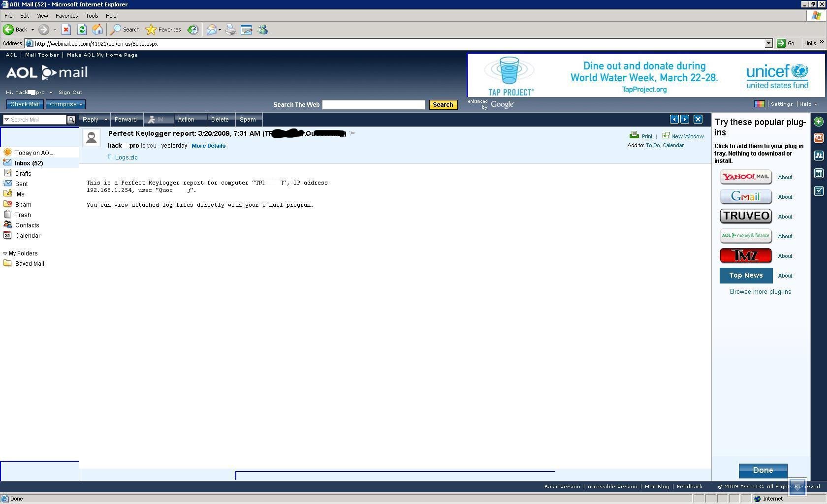Open the AIM plug-in tray icon
Viewport: 827px width, 504px height.
819,138
